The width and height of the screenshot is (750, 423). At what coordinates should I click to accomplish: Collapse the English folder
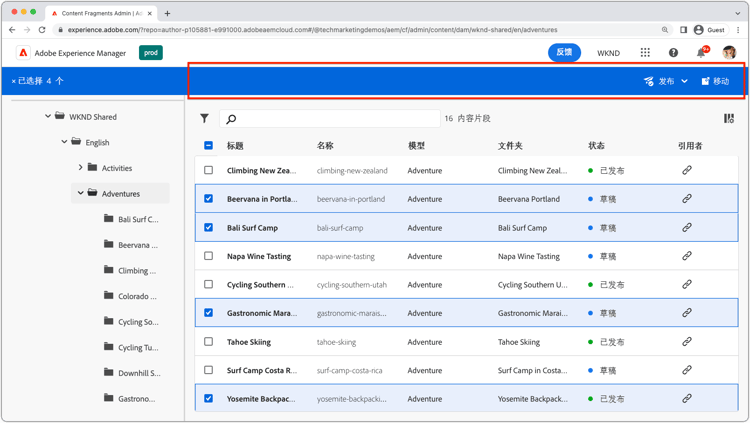[x=64, y=142]
